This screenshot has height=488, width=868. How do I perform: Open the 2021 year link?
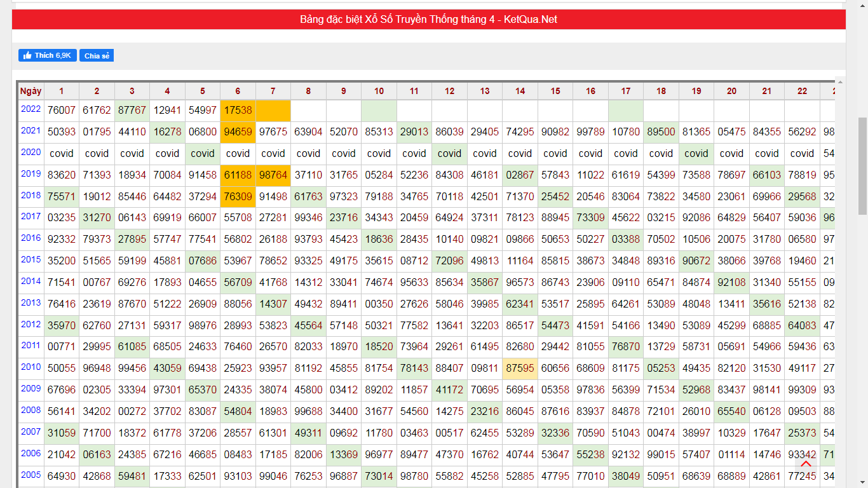tap(31, 131)
